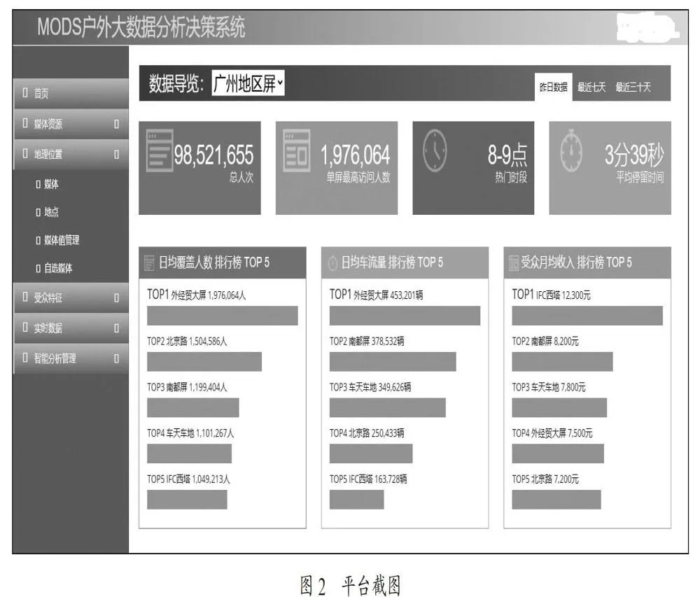Click the 受众月均收入 ranking header icon

coord(514,262)
